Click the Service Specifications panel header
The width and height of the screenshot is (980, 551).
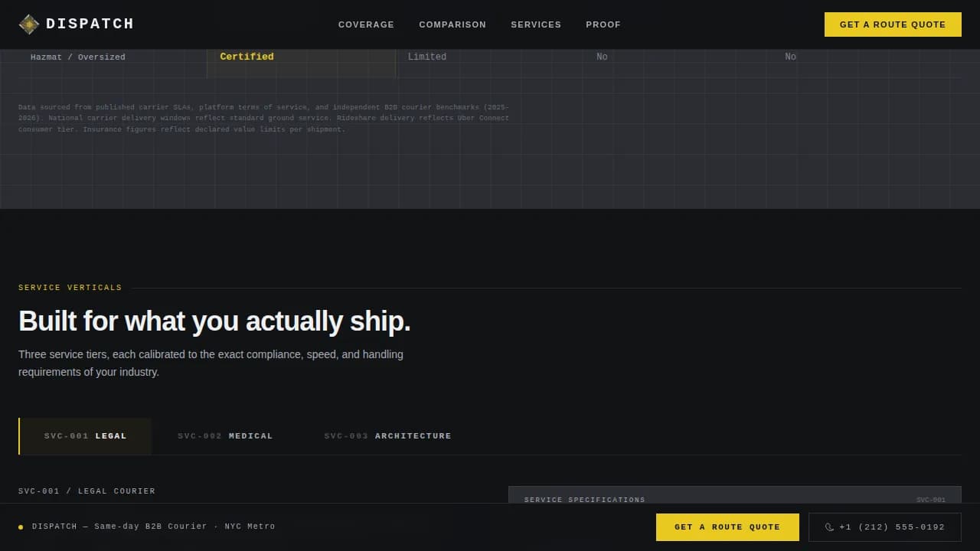584,499
